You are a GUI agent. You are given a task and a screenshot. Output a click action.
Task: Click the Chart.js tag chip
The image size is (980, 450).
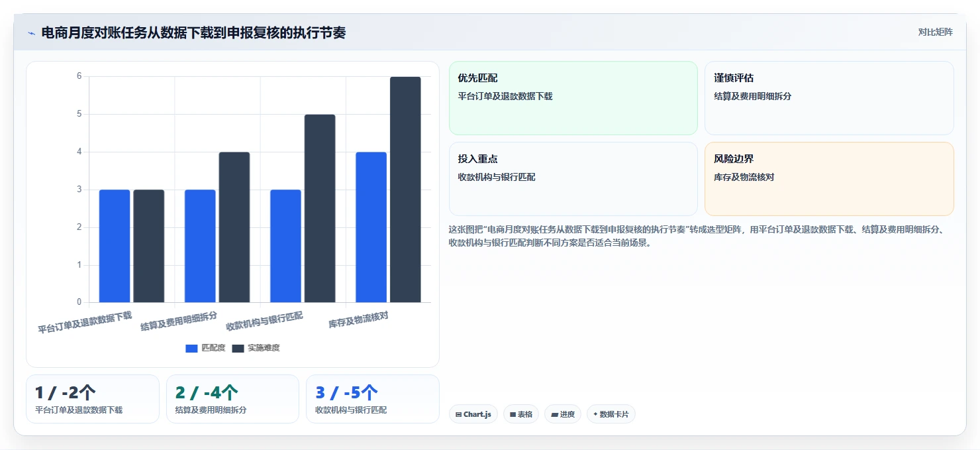tap(473, 414)
